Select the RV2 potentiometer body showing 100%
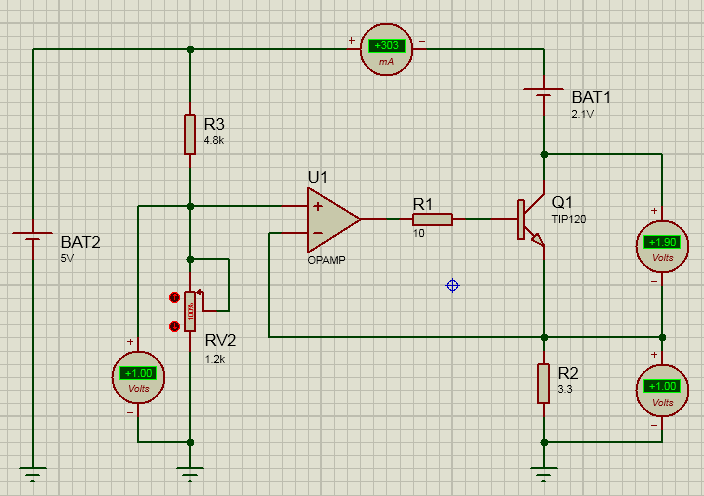Image resolution: width=704 pixels, height=496 pixels. (x=190, y=311)
